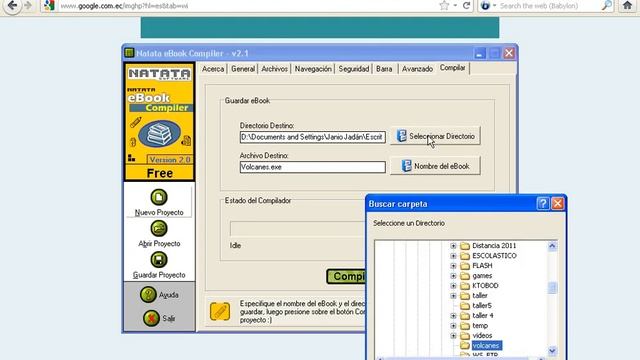The width and height of the screenshot is (640, 360).
Task: Click folder tree scrollbar up arrow
Action: [552, 246]
